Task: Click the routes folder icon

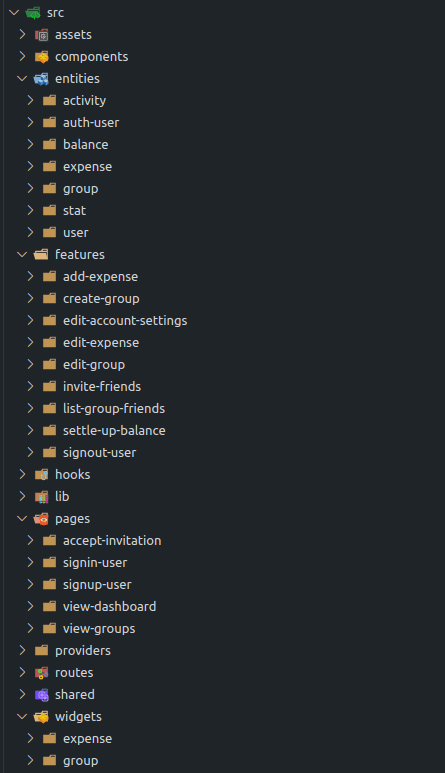Action: click(x=41, y=673)
